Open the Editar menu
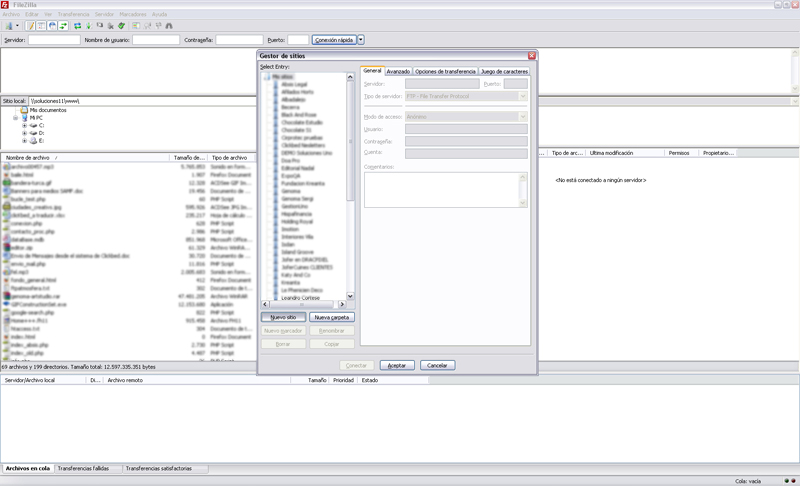 (x=32, y=14)
